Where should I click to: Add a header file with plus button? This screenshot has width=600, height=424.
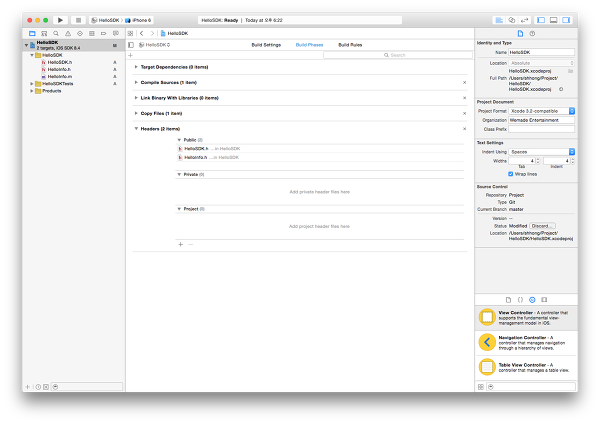(181, 244)
